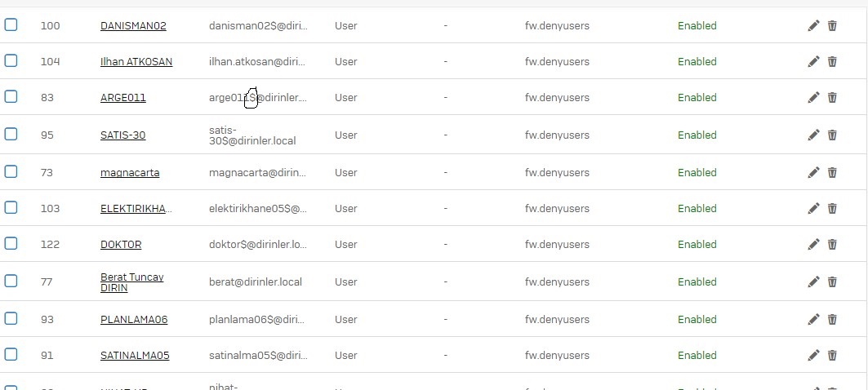The image size is (868, 390).
Task: Click the trash icon for PLANLAMA06
Action: (x=832, y=319)
